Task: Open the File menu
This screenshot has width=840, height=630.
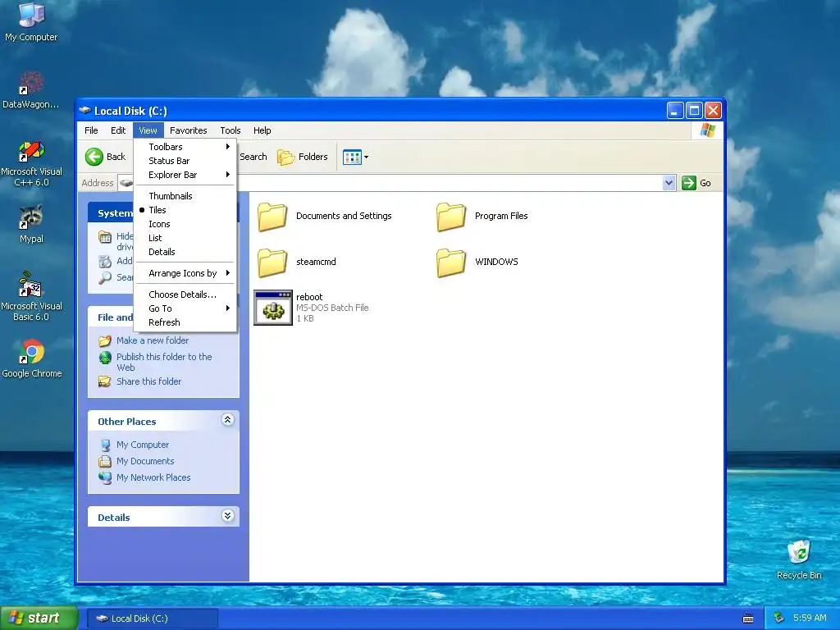Action: click(x=91, y=130)
